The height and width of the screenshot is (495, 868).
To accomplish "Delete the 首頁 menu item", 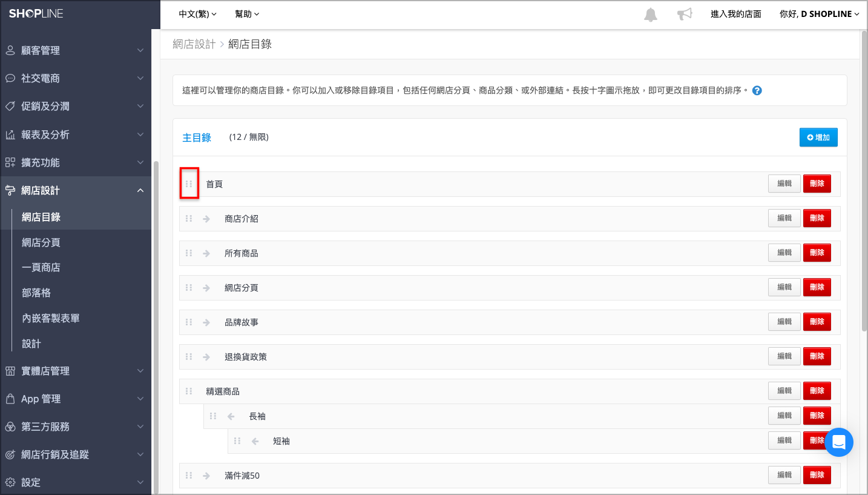I will (817, 184).
